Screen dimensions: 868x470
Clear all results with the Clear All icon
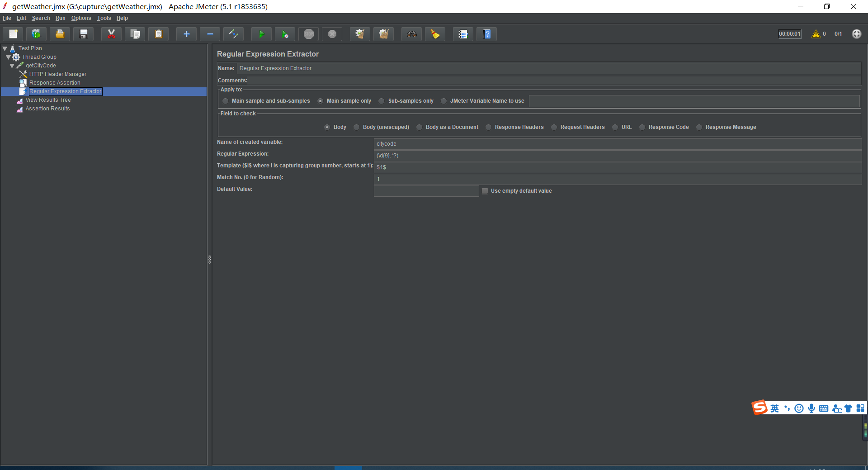point(383,34)
